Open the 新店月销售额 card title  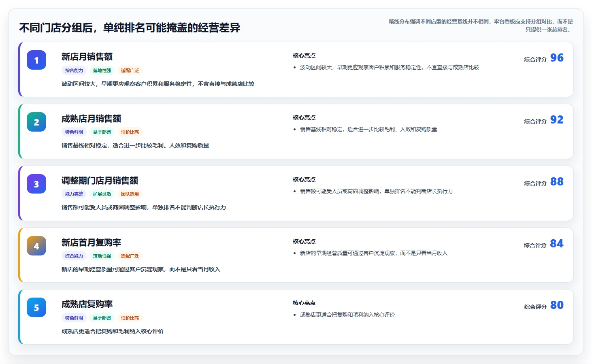pos(87,57)
